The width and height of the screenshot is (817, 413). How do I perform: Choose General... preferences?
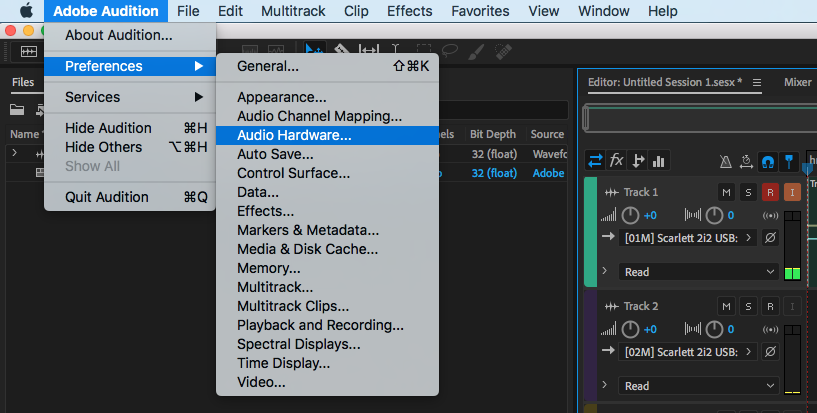(x=327, y=66)
